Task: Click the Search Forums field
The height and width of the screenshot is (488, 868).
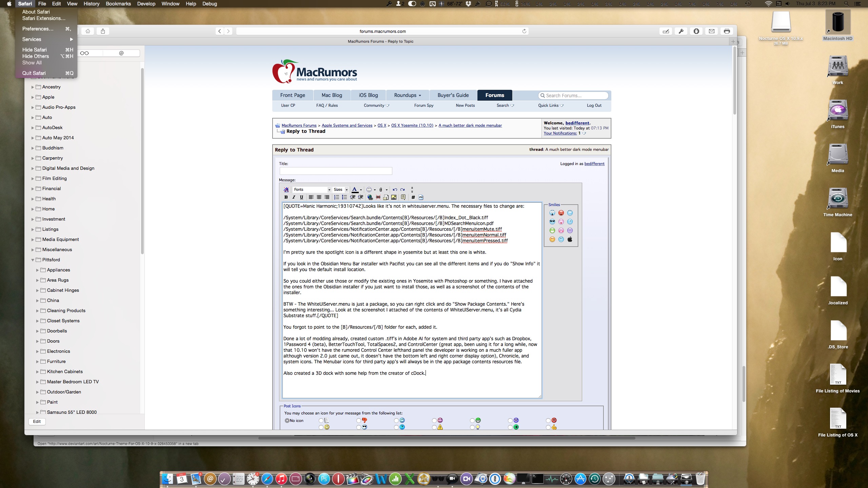Action: pyautogui.click(x=573, y=96)
